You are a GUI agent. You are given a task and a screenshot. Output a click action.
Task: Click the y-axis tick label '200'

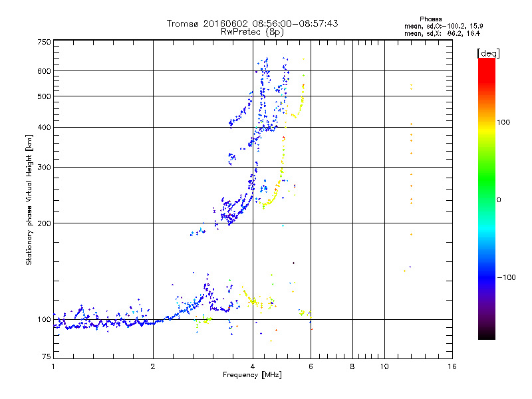click(45, 223)
